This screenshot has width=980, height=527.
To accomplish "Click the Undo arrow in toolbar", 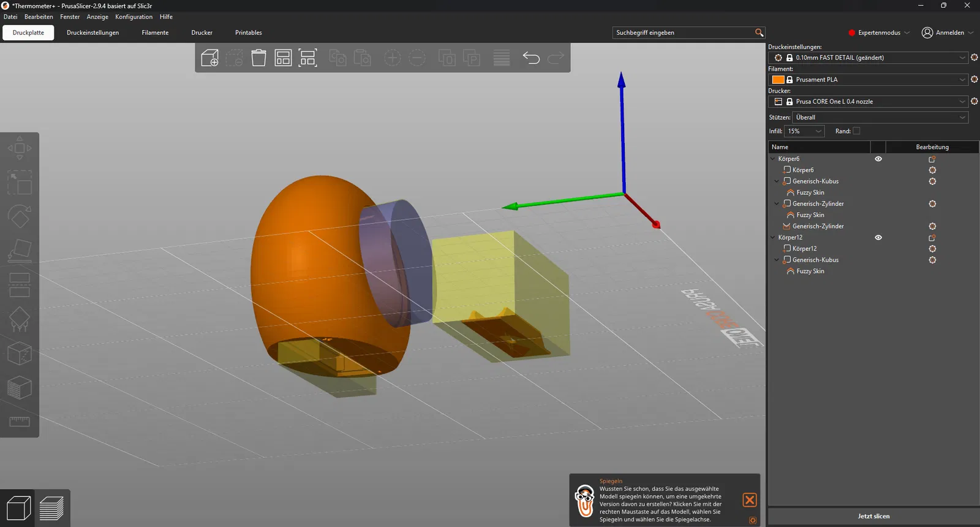I will coord(531,58).
